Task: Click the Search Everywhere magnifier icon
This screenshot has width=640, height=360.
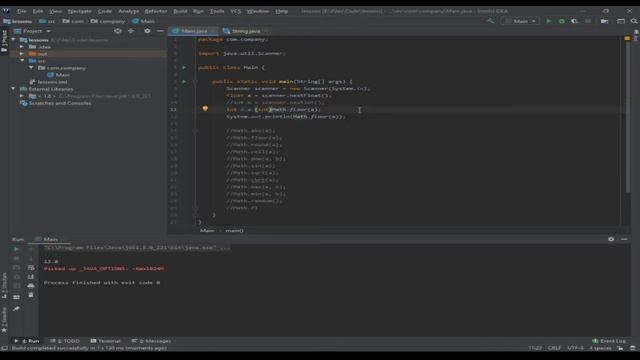Action: click(x=634, y=21)
